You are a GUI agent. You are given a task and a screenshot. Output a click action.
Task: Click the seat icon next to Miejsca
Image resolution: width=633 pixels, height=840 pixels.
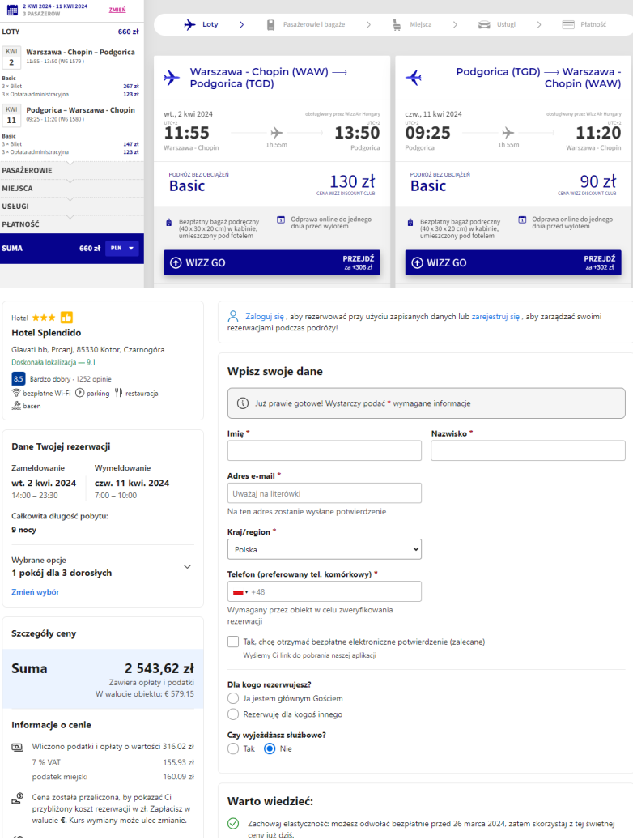pyautogui.click(x=397, y=24)
